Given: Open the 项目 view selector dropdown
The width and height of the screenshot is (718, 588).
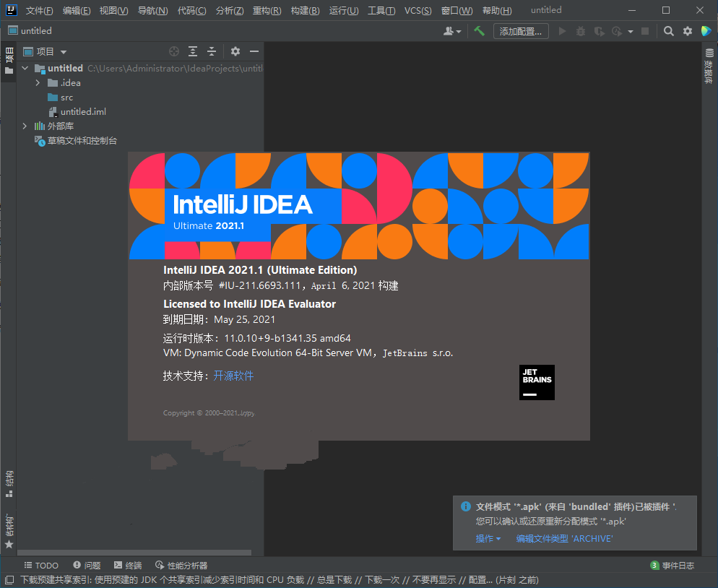Looking at the screenshot, I should tap(46, 52).
